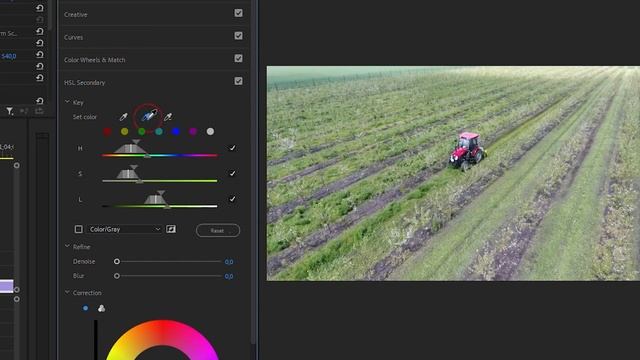Click the Reset button
Image resolution: width=640 pixels, height=360 pixels.
218,231
